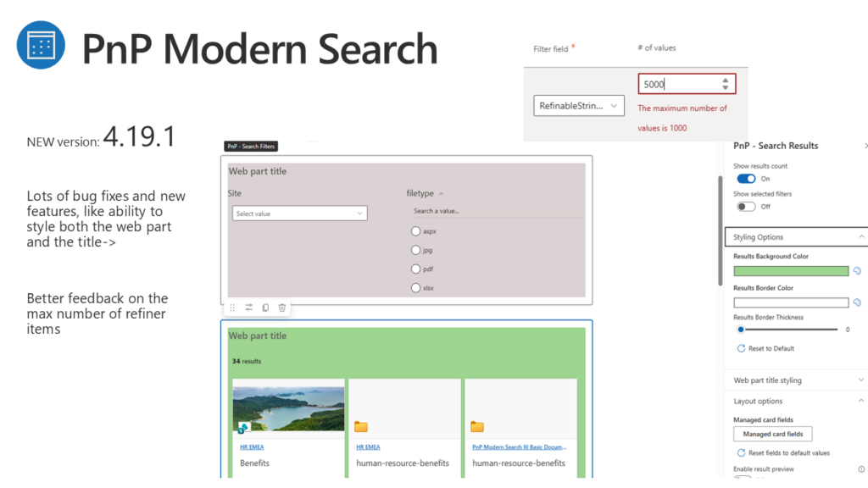Click human-resource-benefits title under HR EMEA link

point(403,463)
